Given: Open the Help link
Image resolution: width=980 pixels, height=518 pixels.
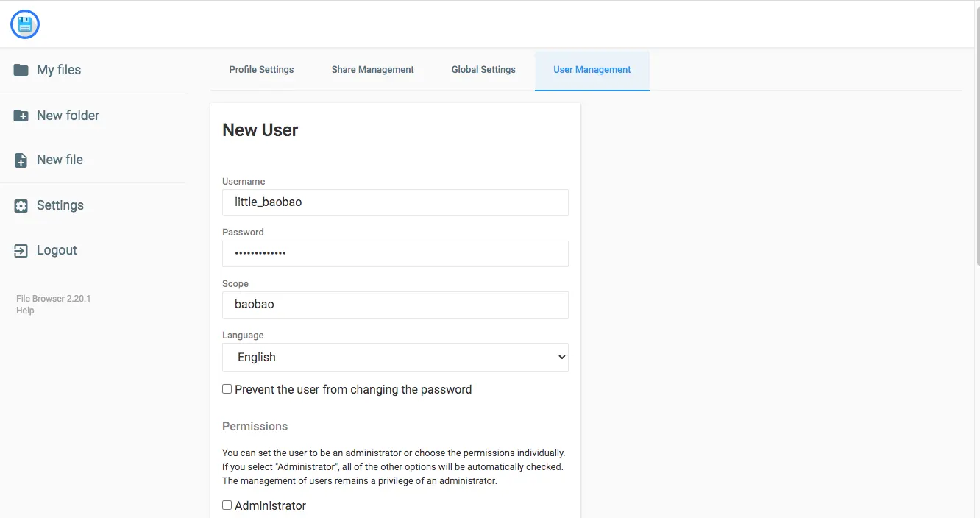Looking at the screenshot, I should click(25, 311).
